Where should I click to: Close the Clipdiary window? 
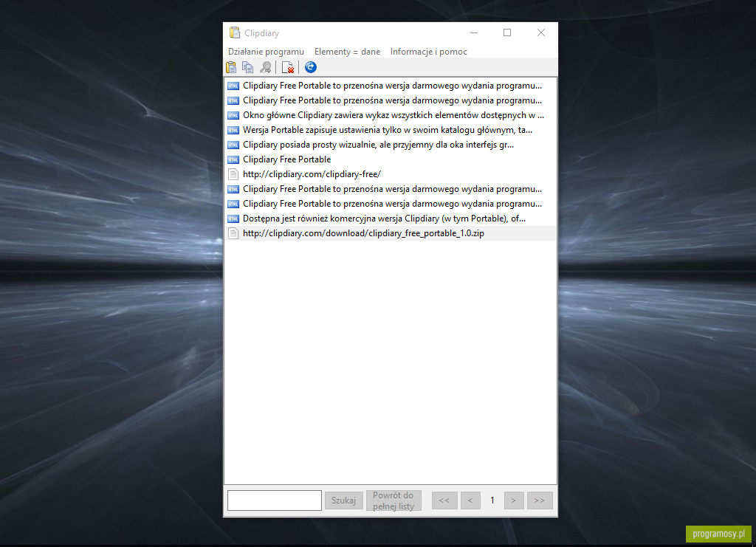[x=541, y=32]
